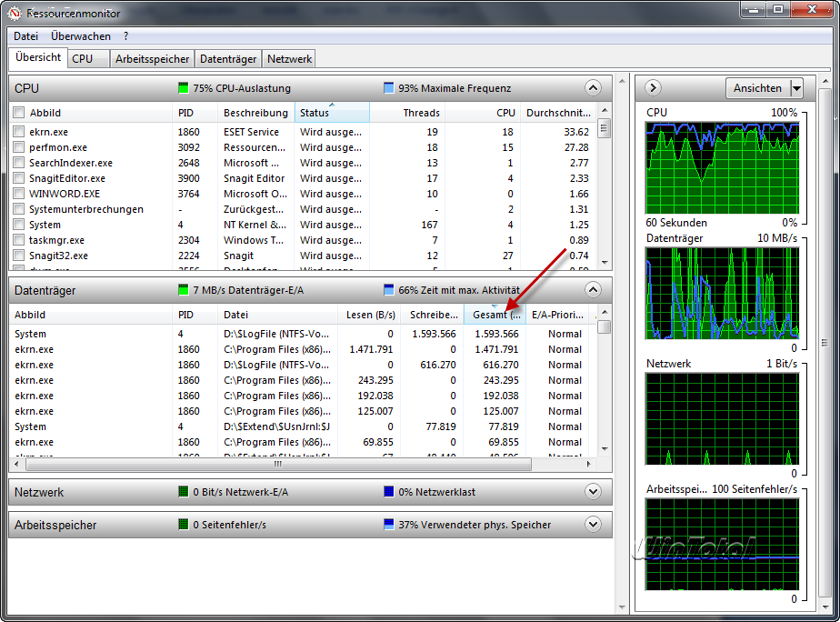
Task: Select the WINWORD.EXE checkbox
Action: [19, 194]
